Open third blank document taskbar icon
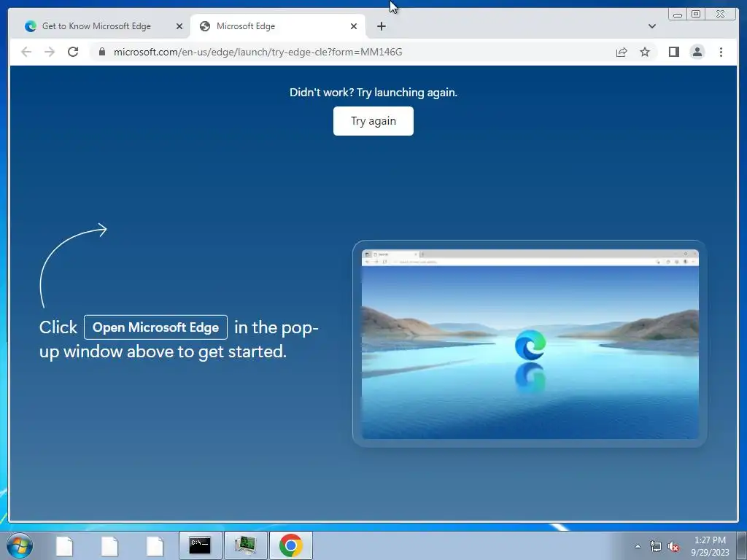This screenshot has width=747, height=560. pyautogui.click(x=155, y=545)
